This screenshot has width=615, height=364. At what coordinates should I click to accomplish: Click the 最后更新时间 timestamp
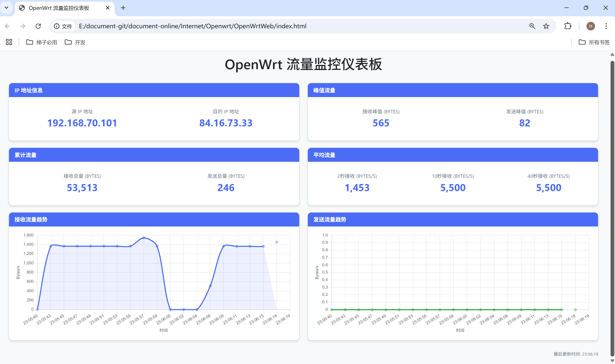[576, 354]
